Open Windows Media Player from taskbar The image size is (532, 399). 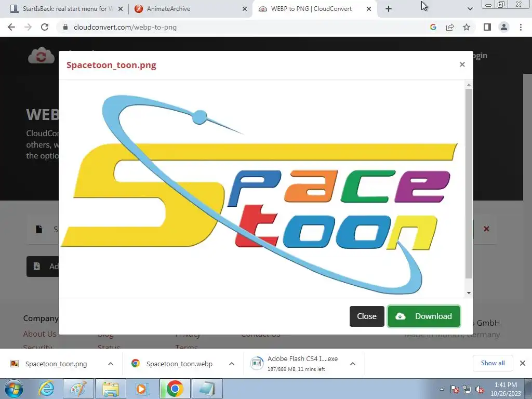pos(142,389)
